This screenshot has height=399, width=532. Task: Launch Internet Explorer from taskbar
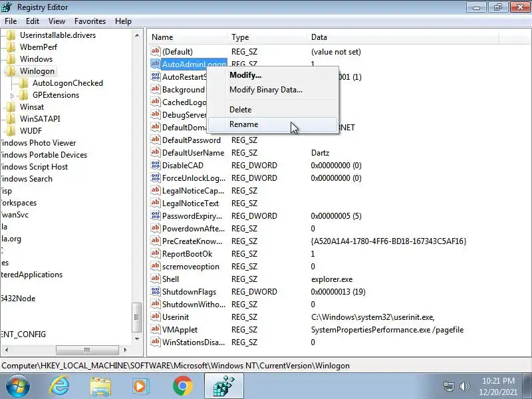[60, 386]
